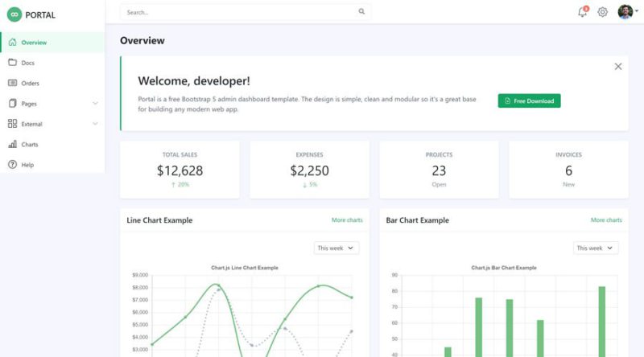Screen dimensions: 644x357
Task: Click the search magnifier icon
Action: point(361,12)
